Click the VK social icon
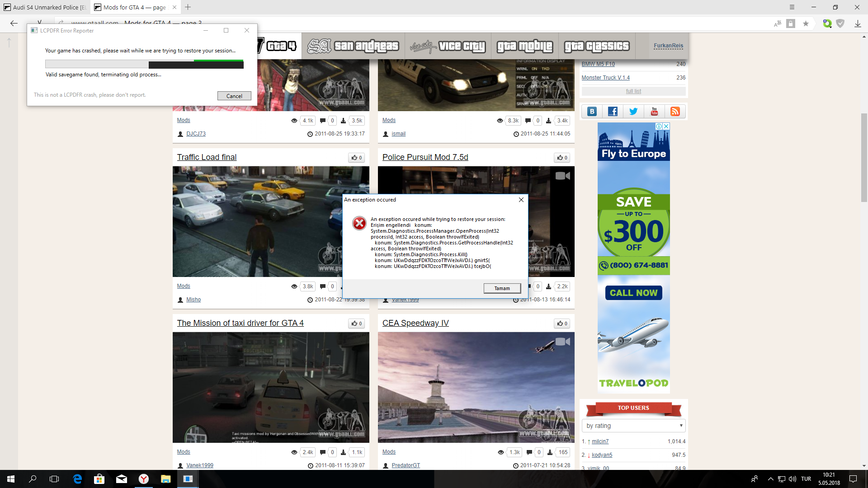868x488 pixels. tap(592, 112)
